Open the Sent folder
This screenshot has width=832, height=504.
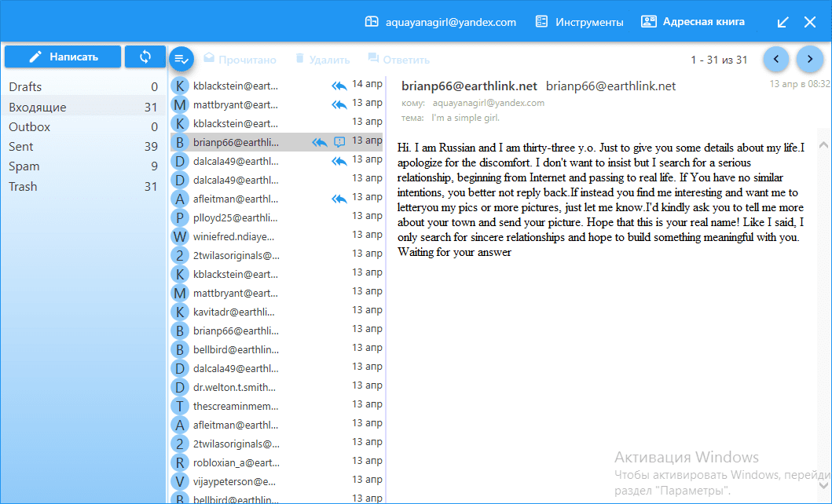(x=83, y=146)
